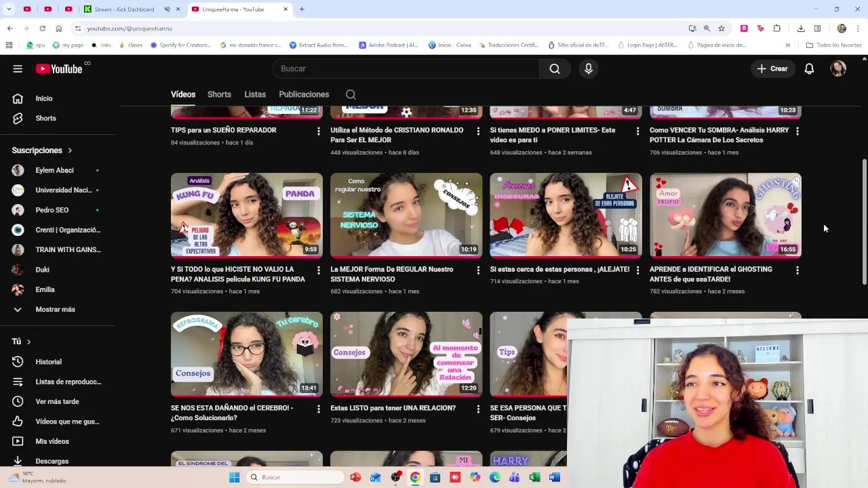Click the Windows taskbar Buscar box
Screen dimensions: 868x488
click(x=295, y=477)
